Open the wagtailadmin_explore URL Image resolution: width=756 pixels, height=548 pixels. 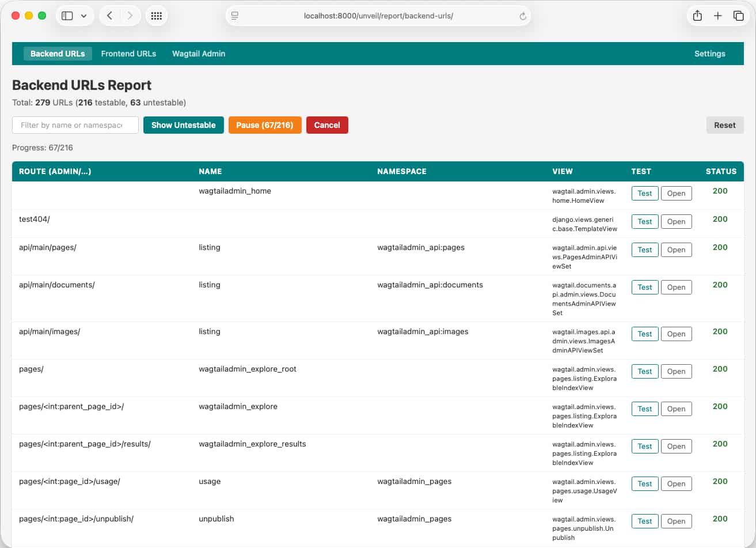(x=676, y=409)
